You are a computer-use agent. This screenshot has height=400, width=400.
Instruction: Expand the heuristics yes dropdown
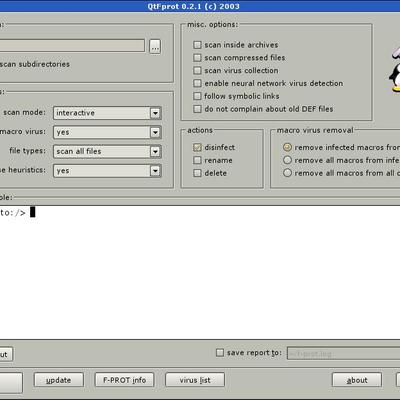click(107, 171)
